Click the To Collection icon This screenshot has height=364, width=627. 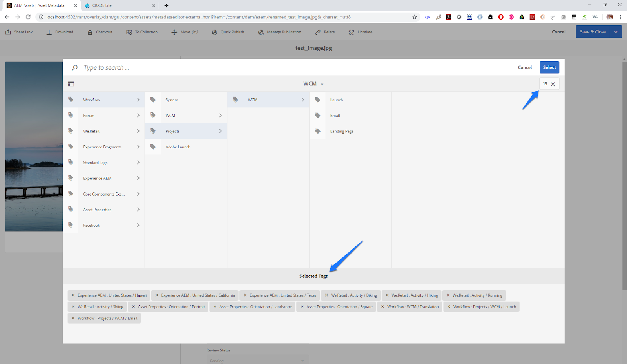pos(129,32)
